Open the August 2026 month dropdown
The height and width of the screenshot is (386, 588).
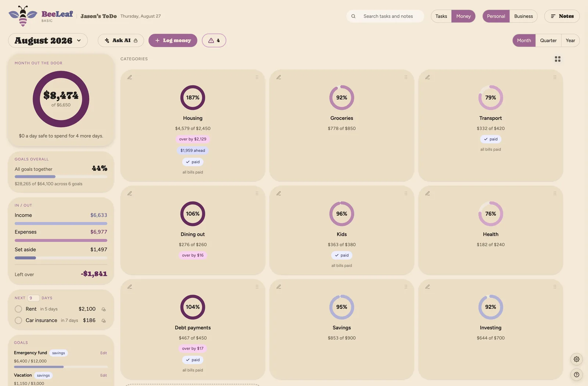coord(48,40)
